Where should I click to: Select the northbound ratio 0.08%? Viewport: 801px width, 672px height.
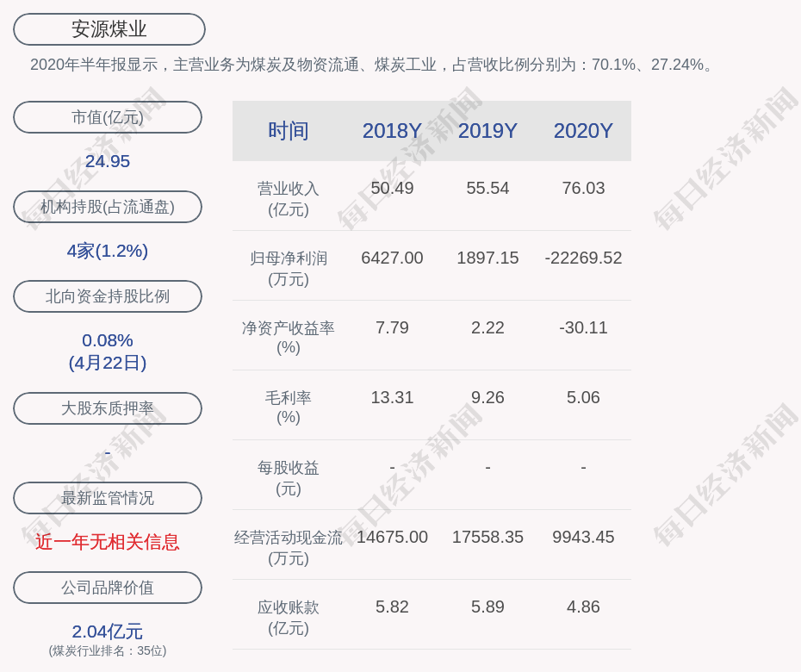pyautogui.click(x=108, y=340)
